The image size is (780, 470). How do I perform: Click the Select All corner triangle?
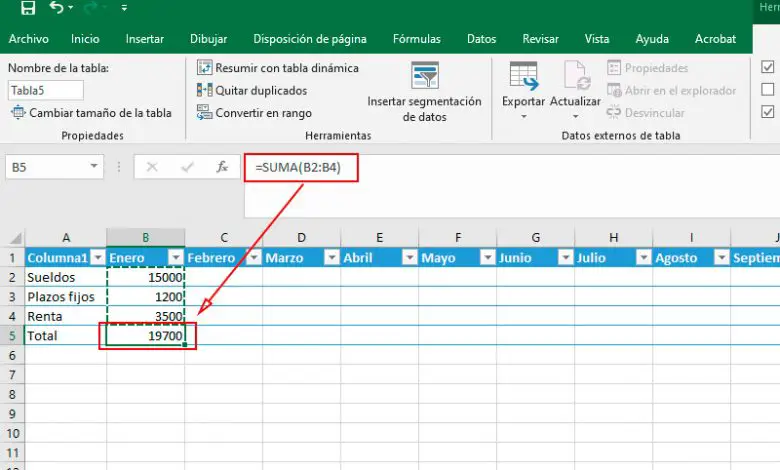pos(16,238)
